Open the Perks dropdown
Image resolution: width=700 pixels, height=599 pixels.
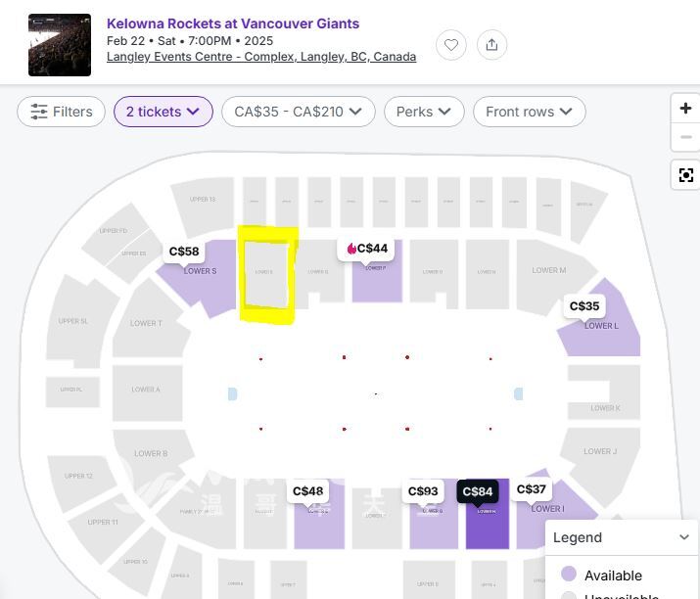pyautogui.click(x=423, y=112)
